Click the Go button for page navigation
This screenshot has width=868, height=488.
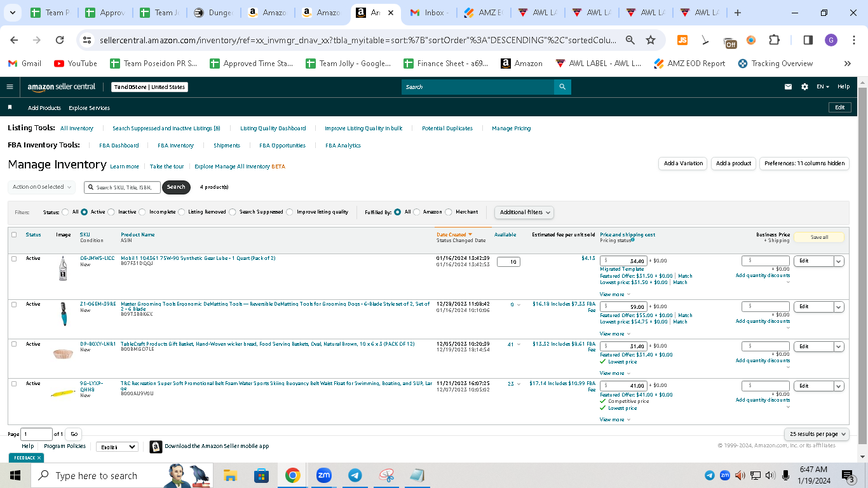(x=74, y=434)
